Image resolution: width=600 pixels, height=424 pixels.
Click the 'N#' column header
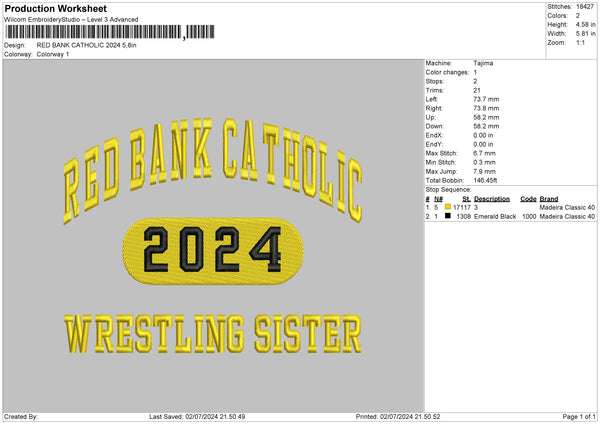click(x=439, y=199)
